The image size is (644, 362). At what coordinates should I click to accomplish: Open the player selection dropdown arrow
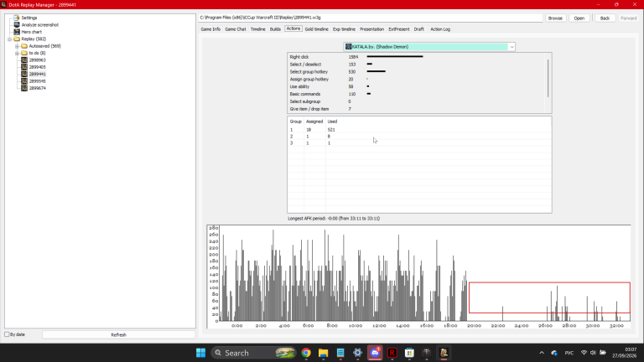(512, 47)
